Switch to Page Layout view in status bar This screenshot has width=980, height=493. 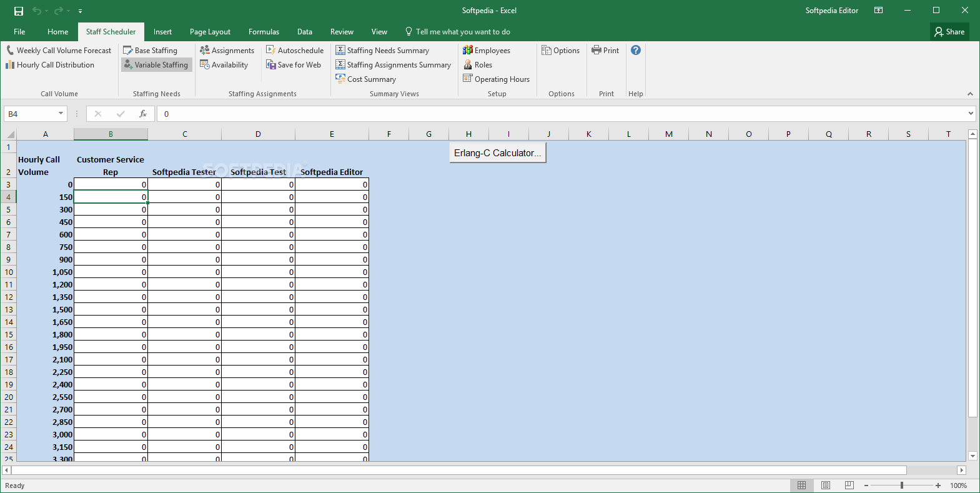(826, 486)
